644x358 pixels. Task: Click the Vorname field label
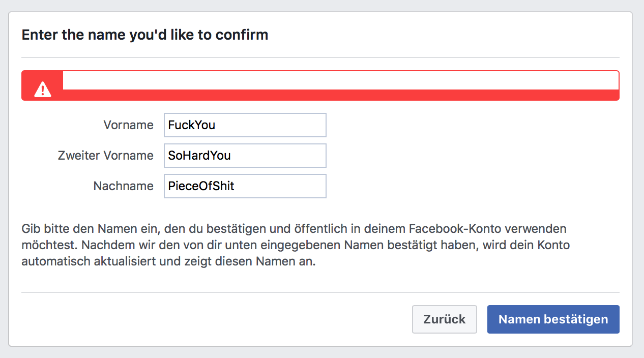tap(129, 125)
